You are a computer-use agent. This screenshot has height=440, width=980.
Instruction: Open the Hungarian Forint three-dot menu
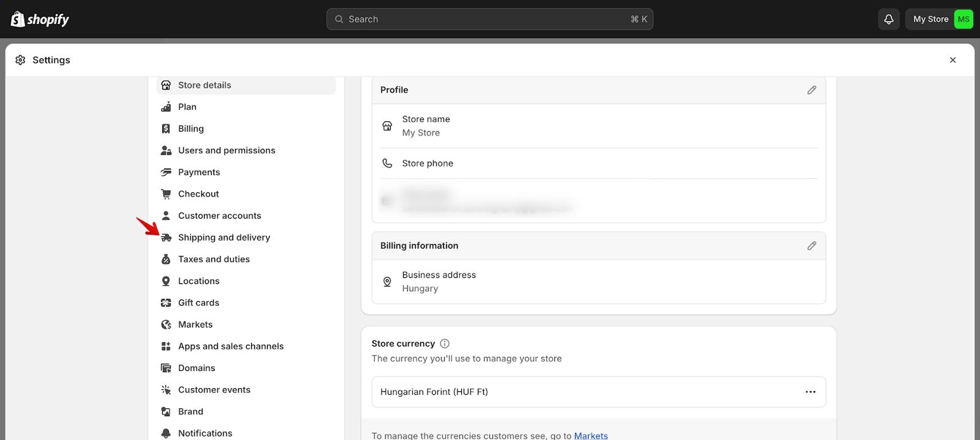(810, 392)
